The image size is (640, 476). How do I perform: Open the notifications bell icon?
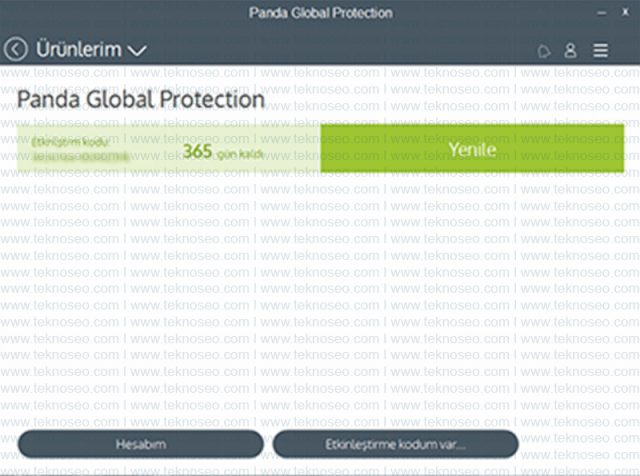(543, 51)
